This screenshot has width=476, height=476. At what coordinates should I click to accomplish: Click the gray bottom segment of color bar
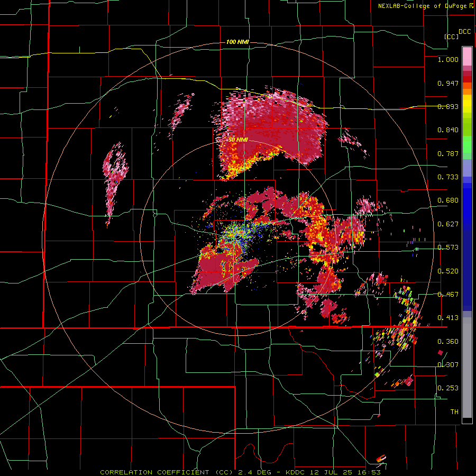click(467, 368)
